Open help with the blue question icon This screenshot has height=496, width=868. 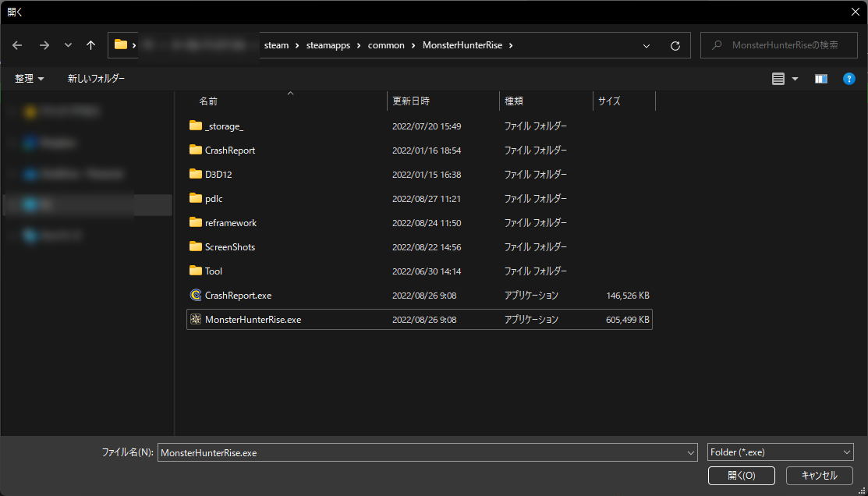pyautogui.click(x=849, y=79)
